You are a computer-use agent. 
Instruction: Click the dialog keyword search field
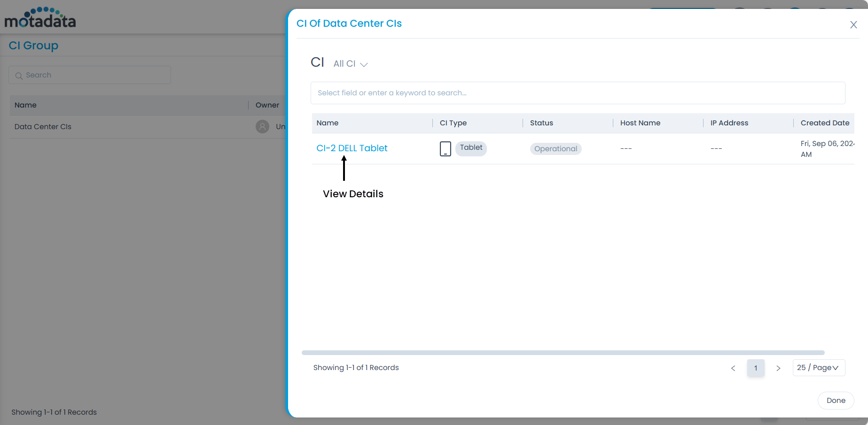[x=577, y=93]
